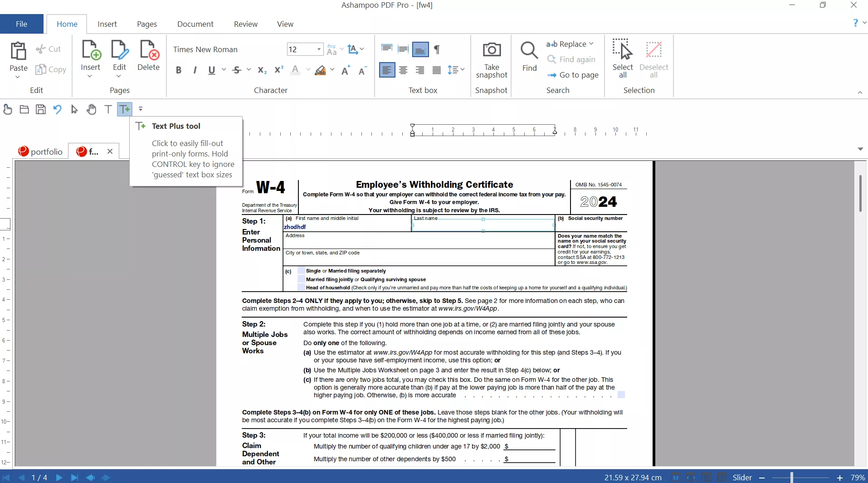This screenshot has width=868, height=483.
Task: Open the help dropdown at top right
Action: pyautogui.click(x=864, y=22)
